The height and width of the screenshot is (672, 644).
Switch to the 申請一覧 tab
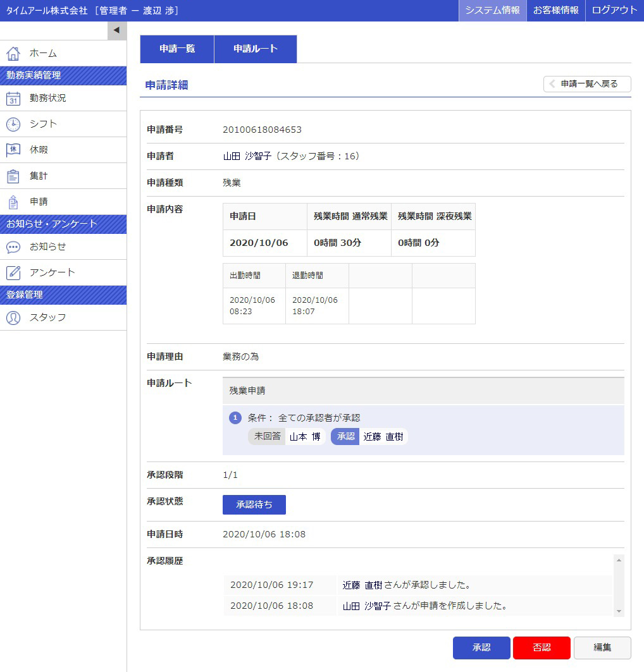(177, 49)
